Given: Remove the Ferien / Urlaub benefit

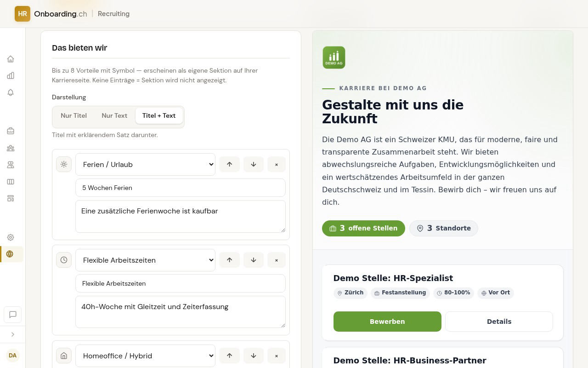Looking at the screenshot, I should [x=276, y=164].
